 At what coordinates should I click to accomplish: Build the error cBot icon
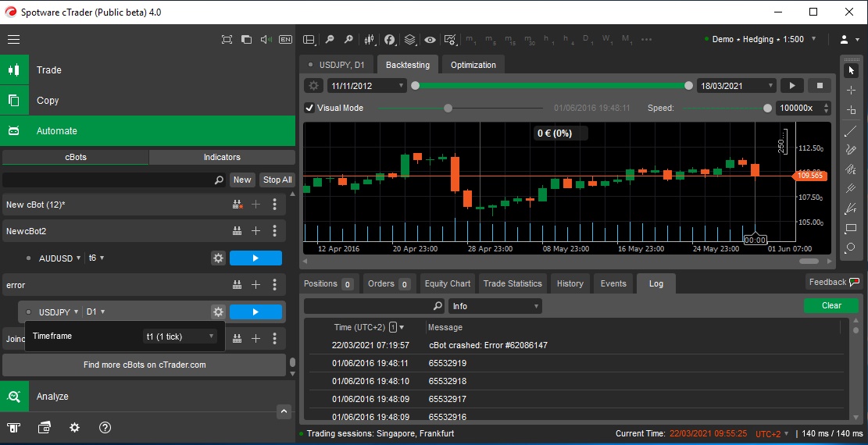tap(237, 284)
